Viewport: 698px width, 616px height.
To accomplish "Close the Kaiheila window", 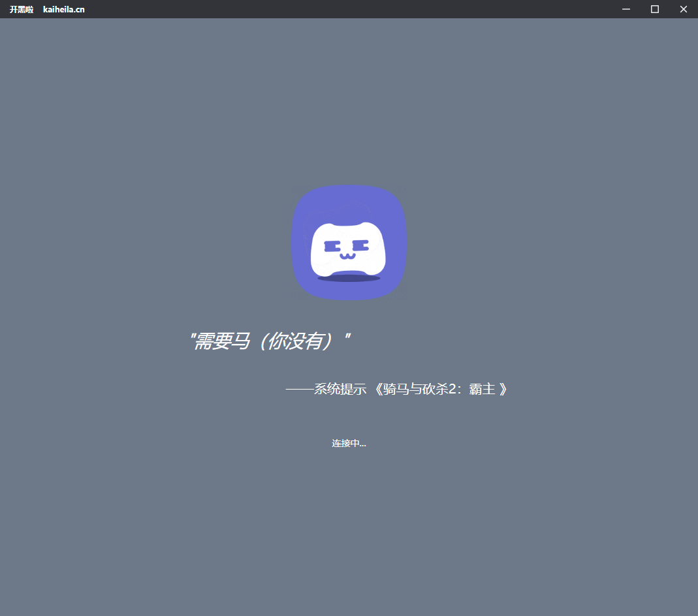I will 684,9.
